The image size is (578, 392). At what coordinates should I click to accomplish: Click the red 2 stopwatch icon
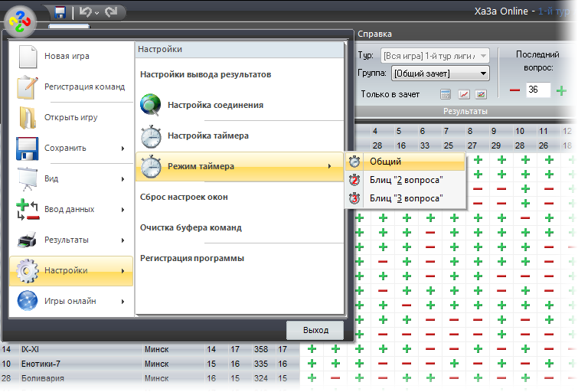[354, 180]
